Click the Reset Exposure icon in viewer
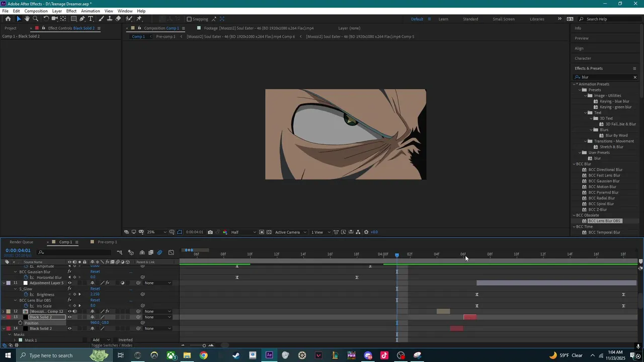This screenshot has height=362, width=644. [x=366, y=232]
